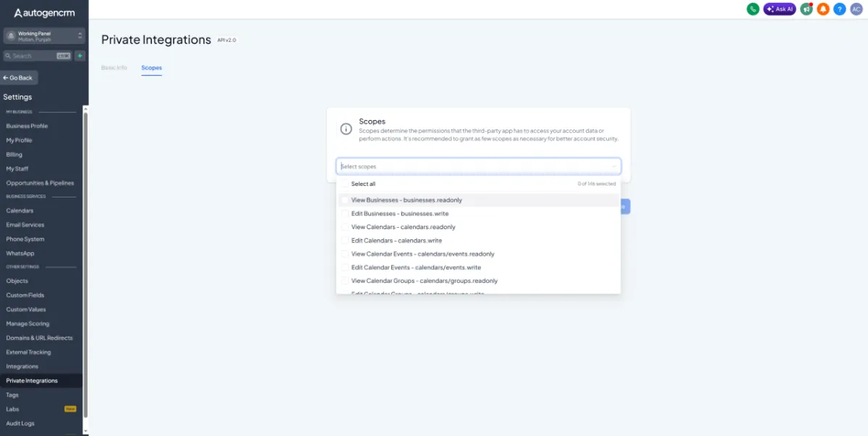Switch to the Basic Info tab
The width and height of the screenshot is (868, 436).
pos(114,68)
